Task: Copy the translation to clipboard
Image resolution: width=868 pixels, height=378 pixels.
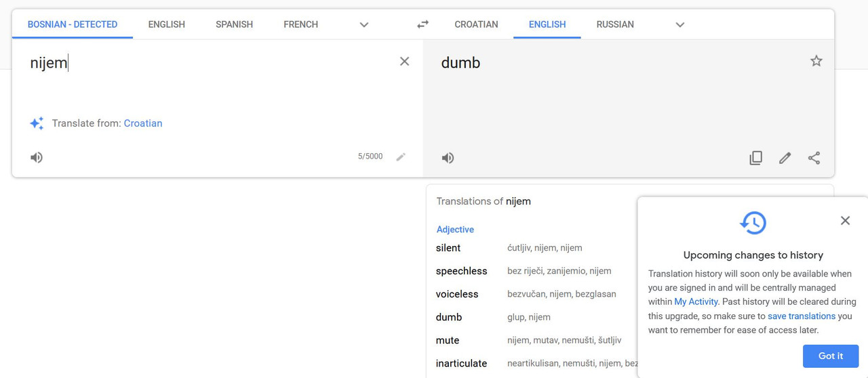Action: (x=755, y=158)
